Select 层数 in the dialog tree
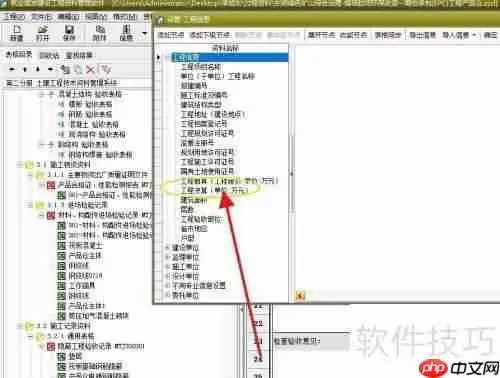 click(187, 210)
